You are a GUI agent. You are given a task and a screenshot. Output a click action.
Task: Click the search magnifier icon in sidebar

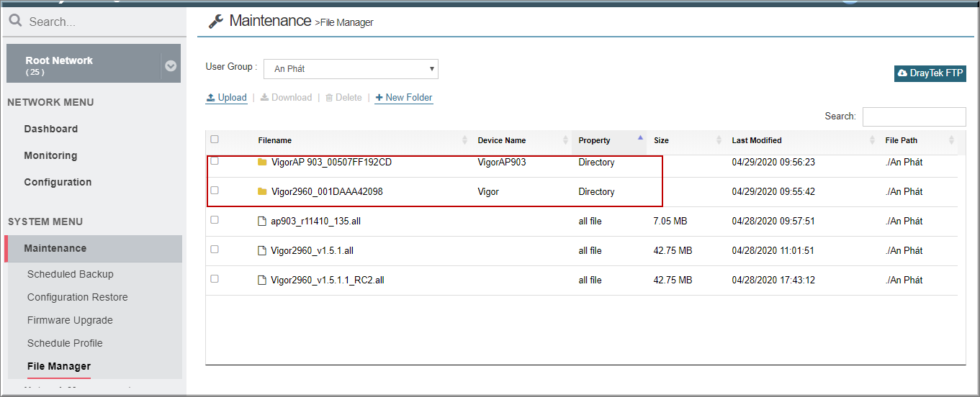15,21
